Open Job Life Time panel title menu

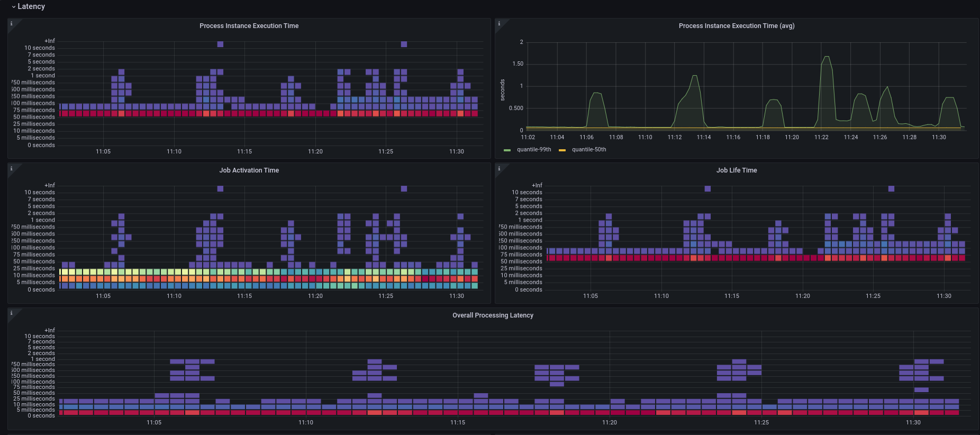tap(737, 170)
